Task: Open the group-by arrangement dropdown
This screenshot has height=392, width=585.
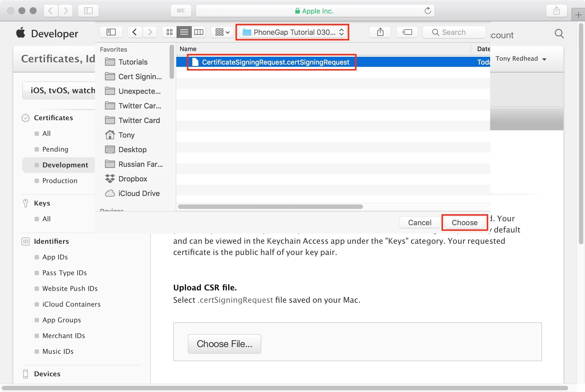Action: 222,32
